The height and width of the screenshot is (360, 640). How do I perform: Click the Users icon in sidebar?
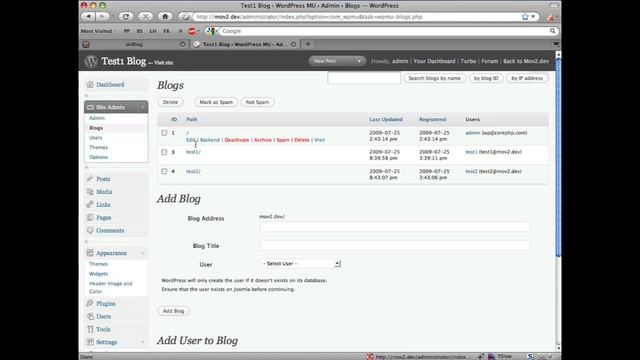click(90, 316)
